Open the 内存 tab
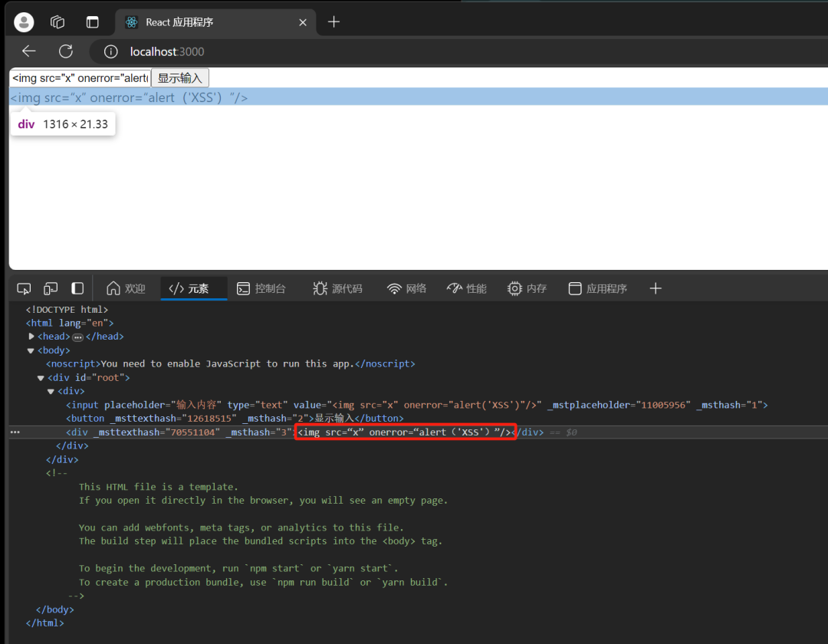 point(527,288)
